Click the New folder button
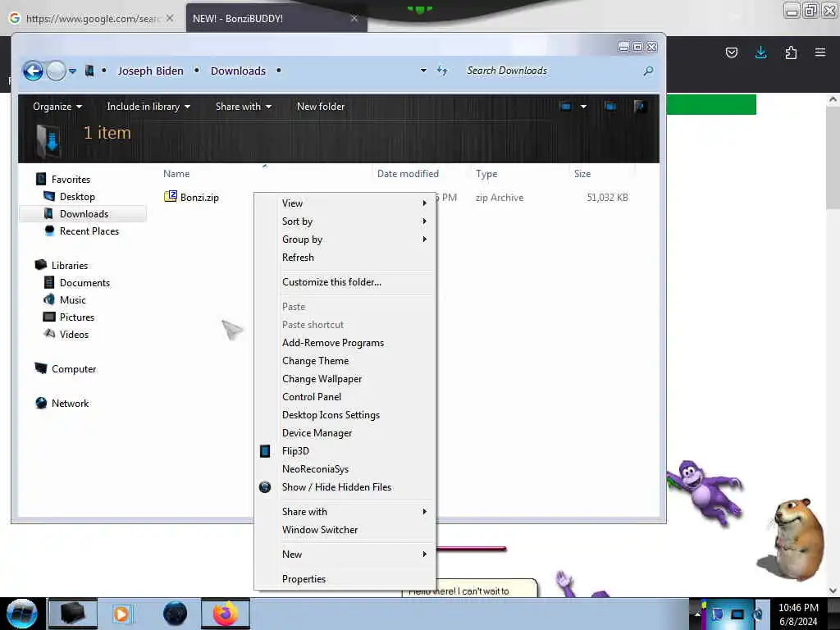 point(321,106)
